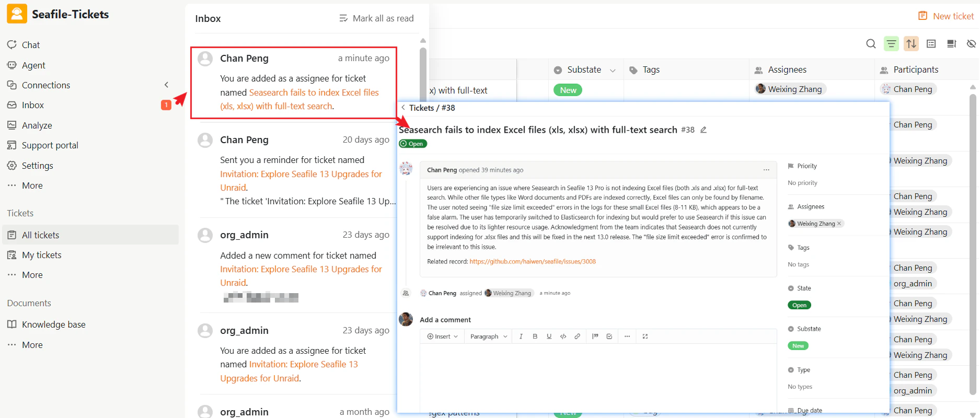This screenshot has width=980, height=418.
Task: Remove assignee Weixing Zhang with the x
Action: pyautogui.click(x=839, y=224)
